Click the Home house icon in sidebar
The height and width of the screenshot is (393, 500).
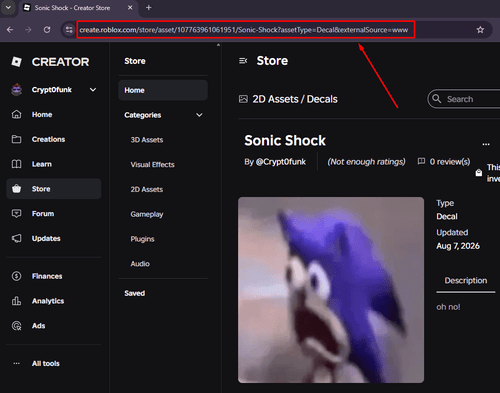pos(16,114)
